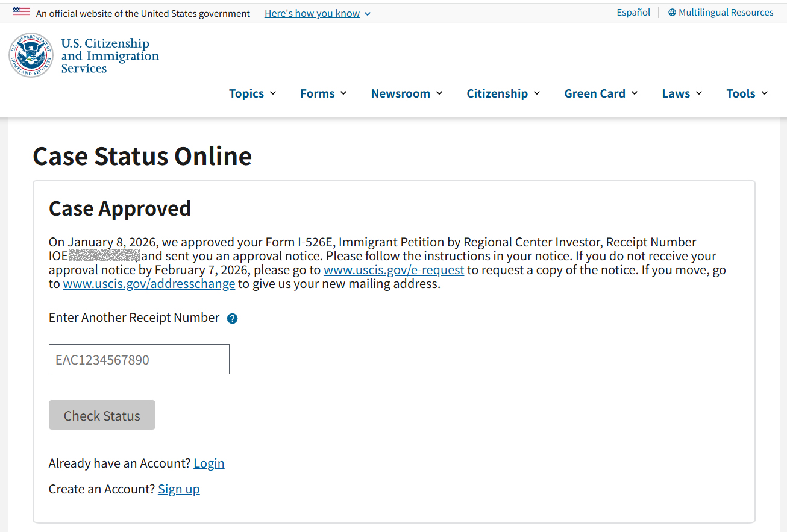This screenshot has width=787, height=532.
Task: Open the receipt number help question-mark icon
Action: coord(233,319)
